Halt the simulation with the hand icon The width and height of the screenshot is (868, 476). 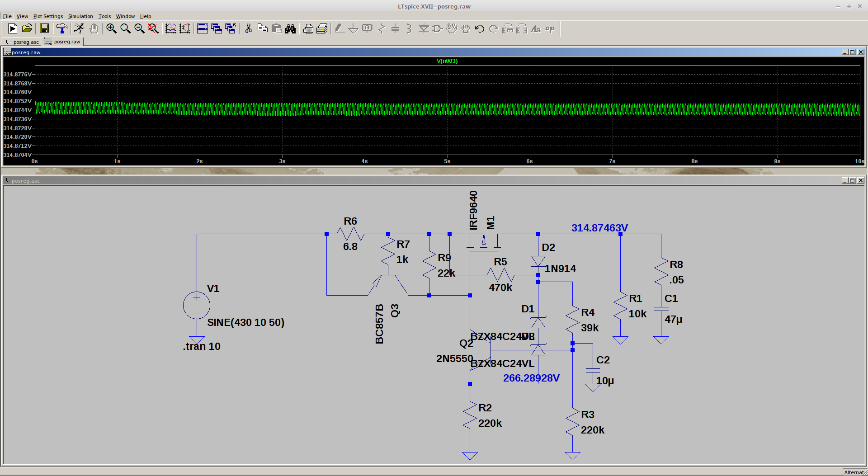pos(94,29)
